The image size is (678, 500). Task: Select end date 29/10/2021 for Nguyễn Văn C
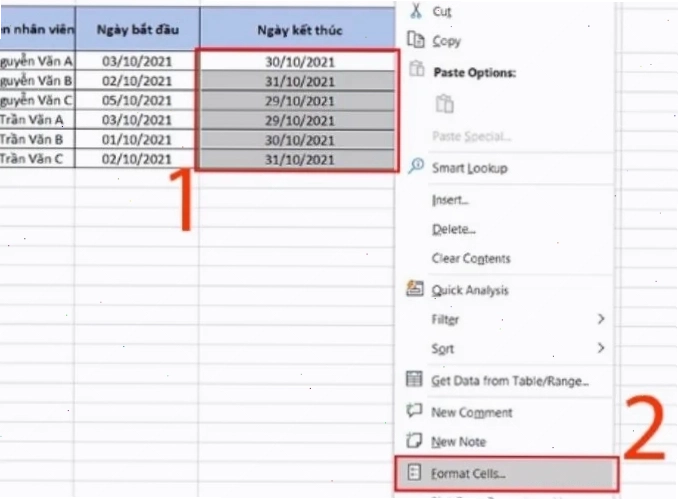click(x=298, y=101)
